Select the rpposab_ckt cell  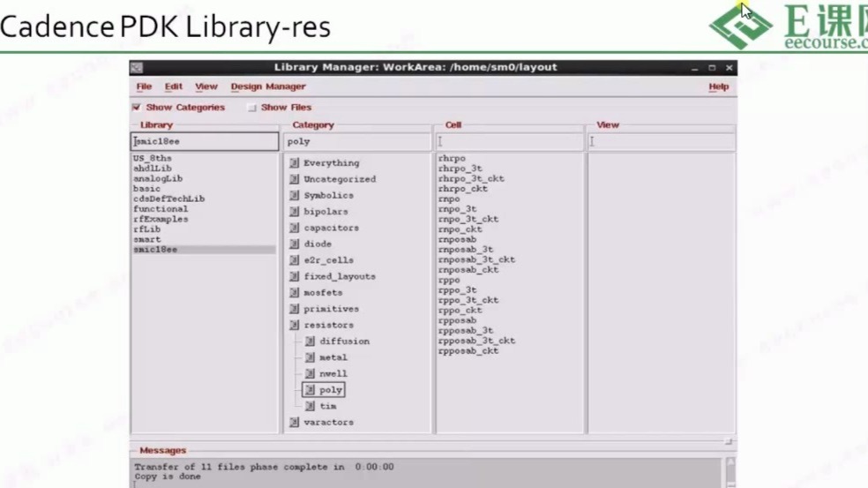point(468,351)
